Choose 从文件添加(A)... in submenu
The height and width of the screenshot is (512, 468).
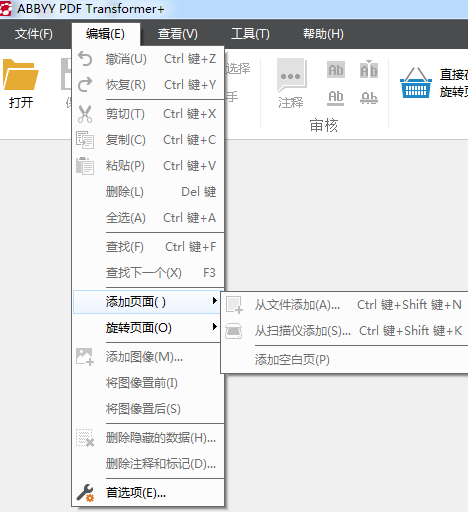click(x=345, y=305)
